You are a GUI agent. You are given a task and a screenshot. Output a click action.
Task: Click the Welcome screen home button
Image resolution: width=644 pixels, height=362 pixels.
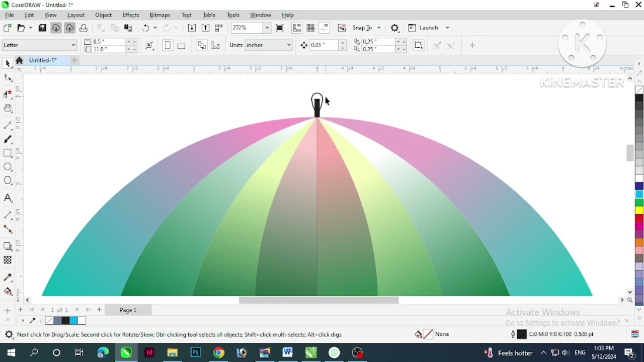tap(20, 60)
